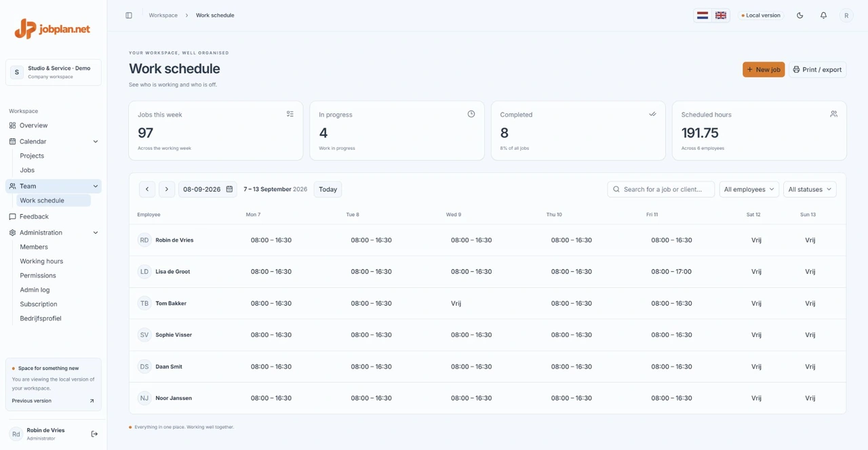Image resolution: width=868 pixels, height=450 pixels.
Task: Click employee name Noor Janssen
Action: 174,398
